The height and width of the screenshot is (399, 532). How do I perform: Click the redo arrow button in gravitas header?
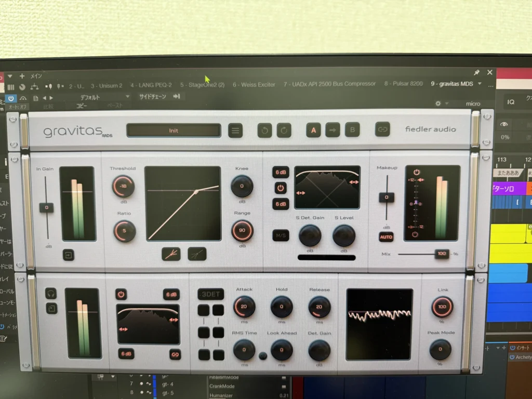tap(284, 130)
